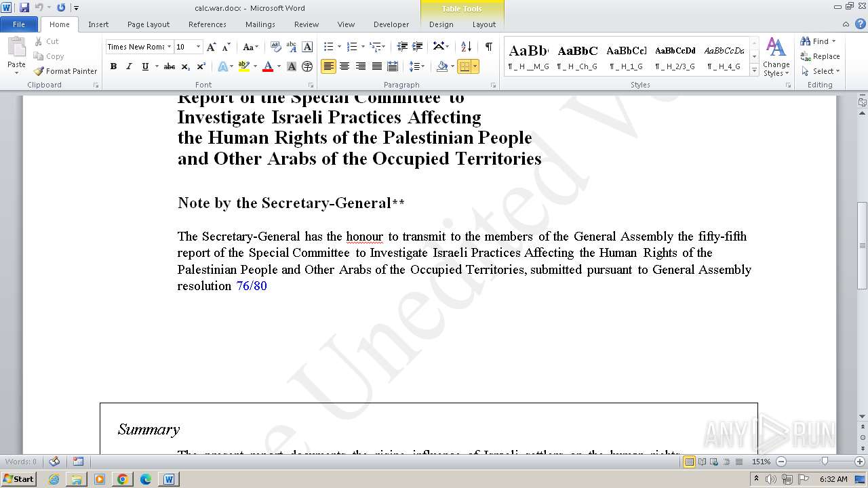Viewport: 868px width, 488px height.
Task: Switch to the Insert tab
Action: [98, 24]
